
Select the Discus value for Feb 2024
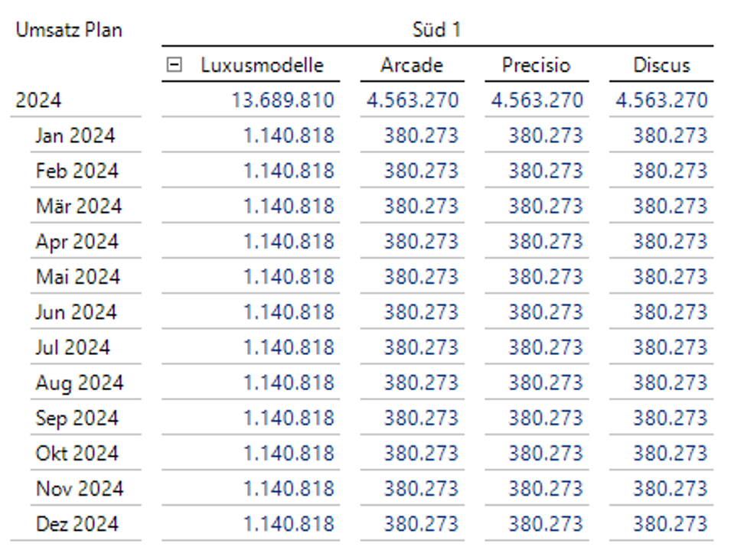pyautogui.click(x=670, y=171)
